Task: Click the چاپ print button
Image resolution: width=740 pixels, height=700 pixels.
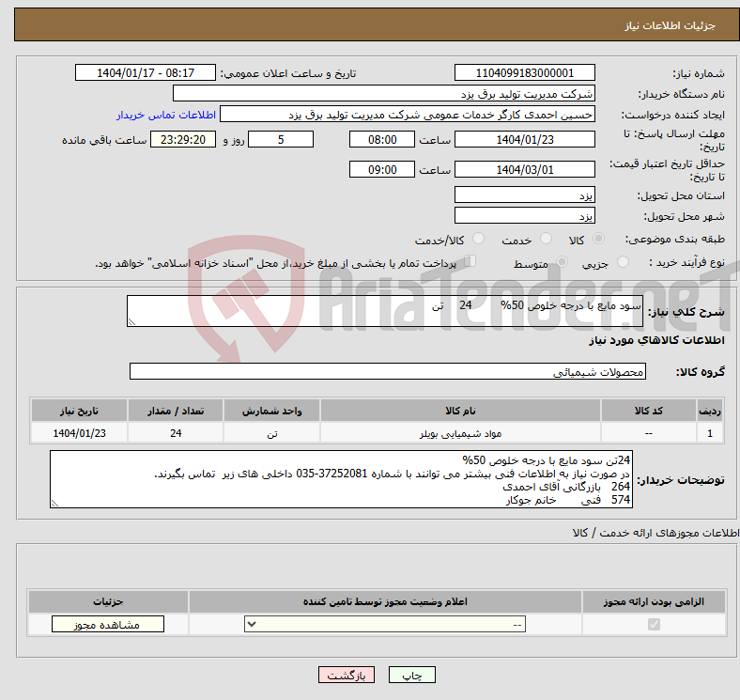Action: tap(412, 675)
